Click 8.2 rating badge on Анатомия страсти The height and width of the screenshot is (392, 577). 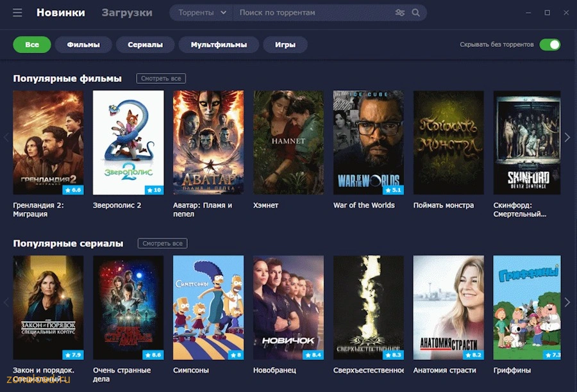[473, 355]
